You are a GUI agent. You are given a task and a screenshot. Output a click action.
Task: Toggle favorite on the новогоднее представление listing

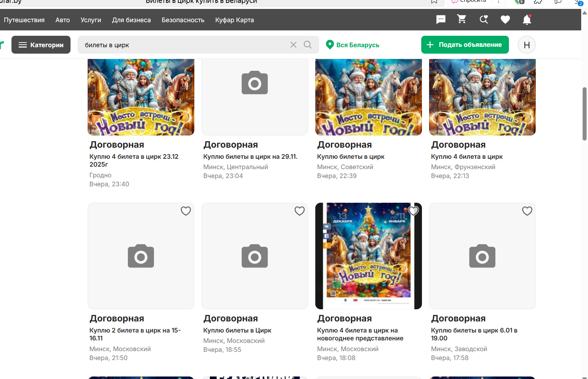[413, 211]
